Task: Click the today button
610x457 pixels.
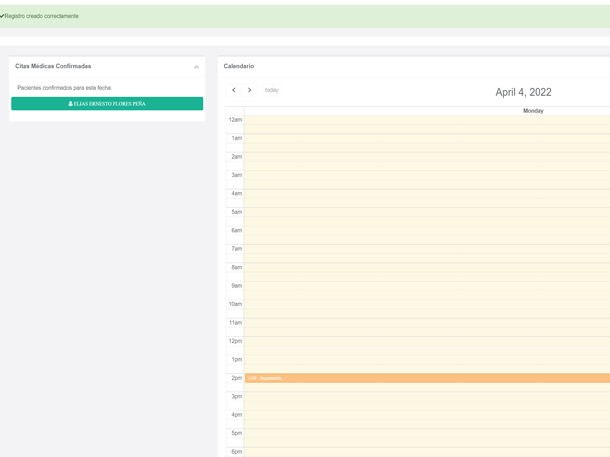Action: (x=271, y=90)
